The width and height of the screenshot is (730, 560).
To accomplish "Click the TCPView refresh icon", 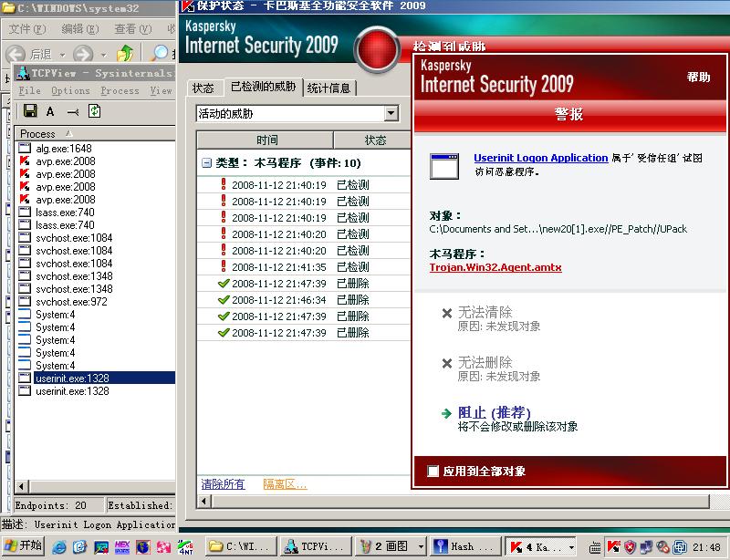I will tap(95, 110).
